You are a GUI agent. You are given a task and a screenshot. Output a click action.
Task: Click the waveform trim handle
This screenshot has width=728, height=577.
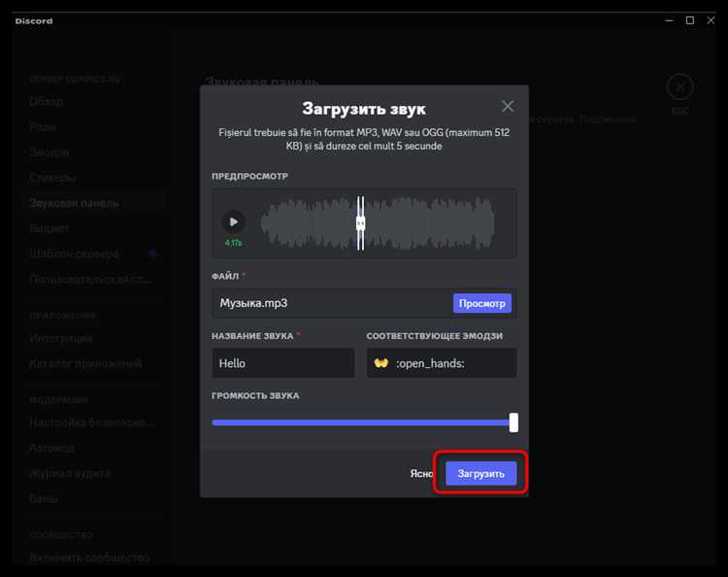pos(361,223)
